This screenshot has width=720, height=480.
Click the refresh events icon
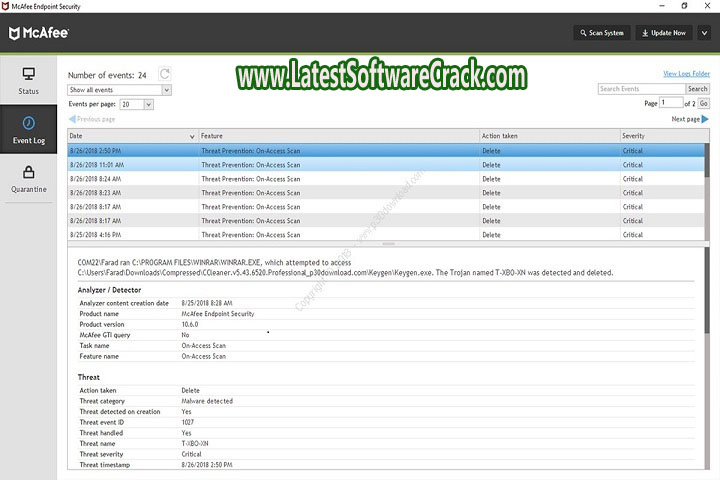click(165, 74)
